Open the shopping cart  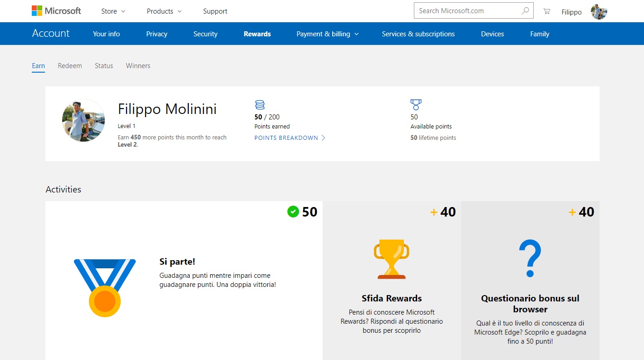pyautogui.click(x=546, y=11)
